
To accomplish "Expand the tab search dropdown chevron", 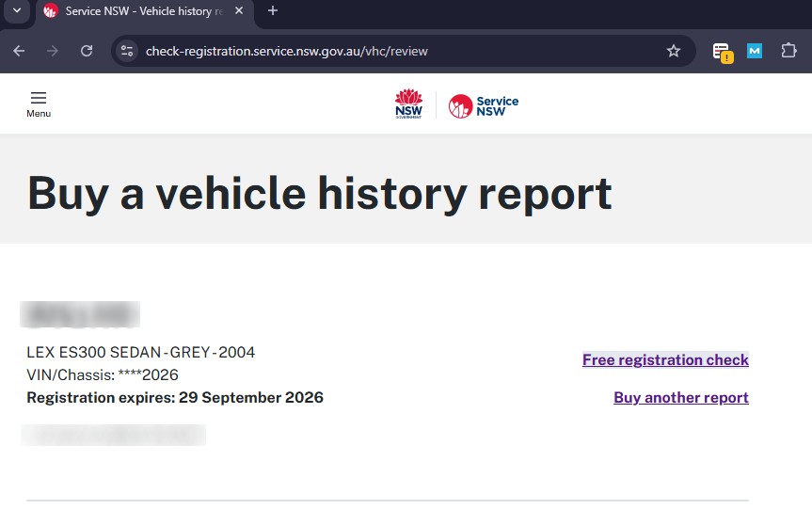I will click(x=16, y=11).
